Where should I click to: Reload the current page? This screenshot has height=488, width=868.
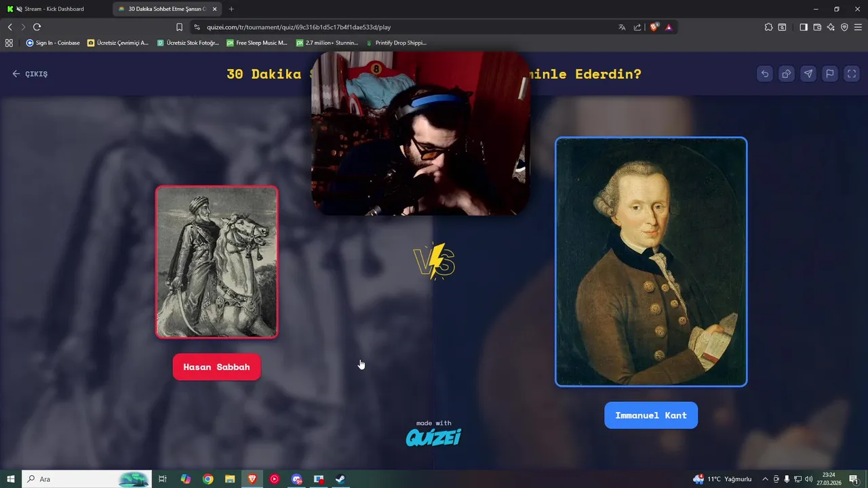click(37, 27)
